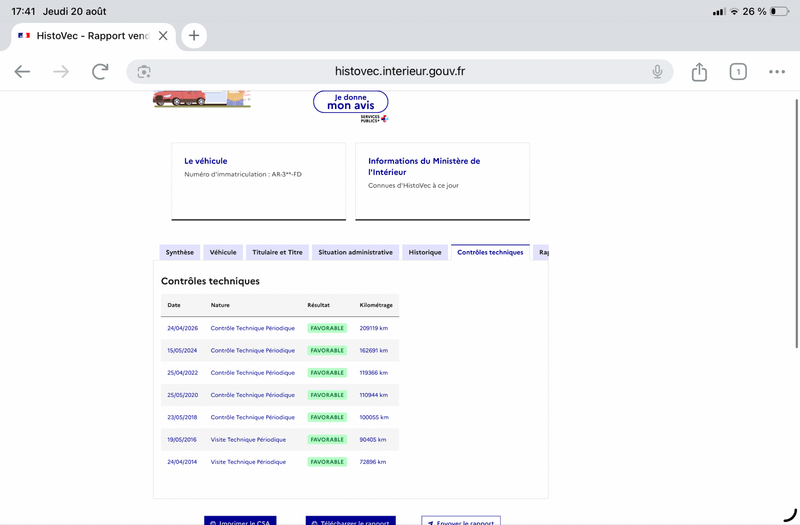Select the date 15/05/2024

pyautogui.click(x=182, y=351)
